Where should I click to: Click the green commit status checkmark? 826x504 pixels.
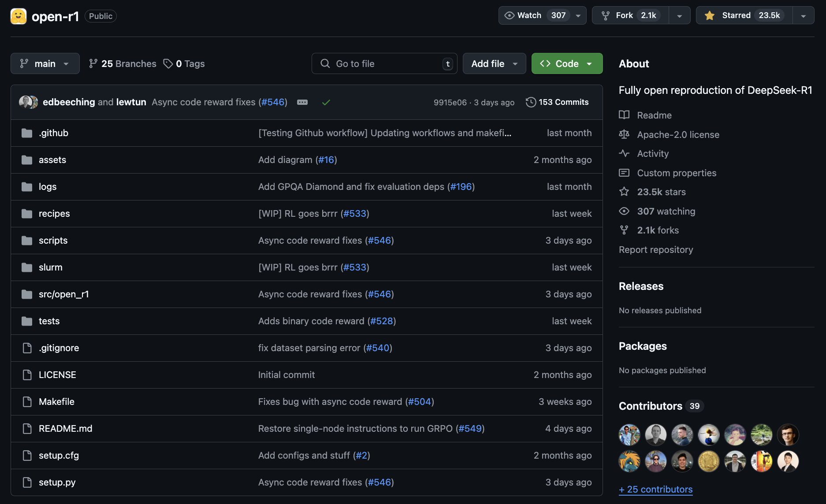point(326,102)
